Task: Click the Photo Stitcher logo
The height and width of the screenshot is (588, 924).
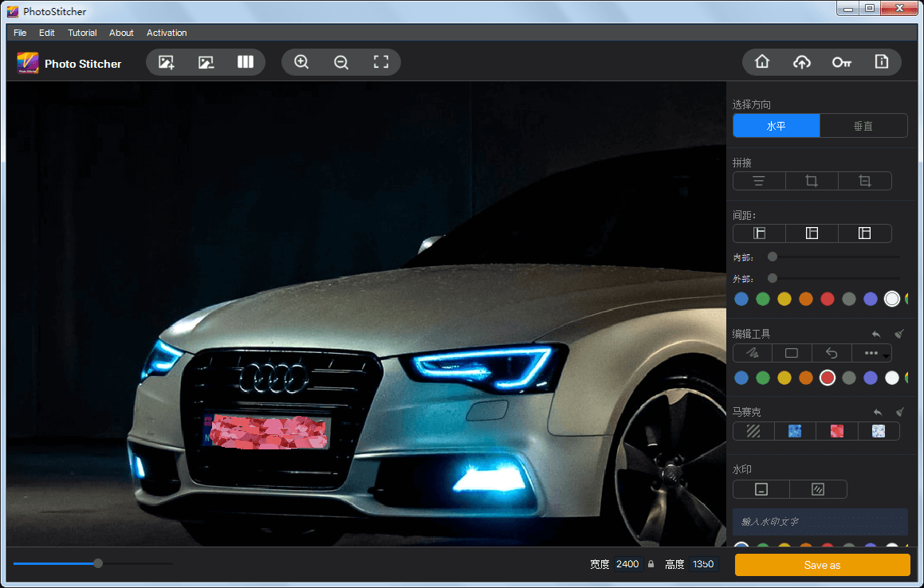Action: (x=28, y=62)
